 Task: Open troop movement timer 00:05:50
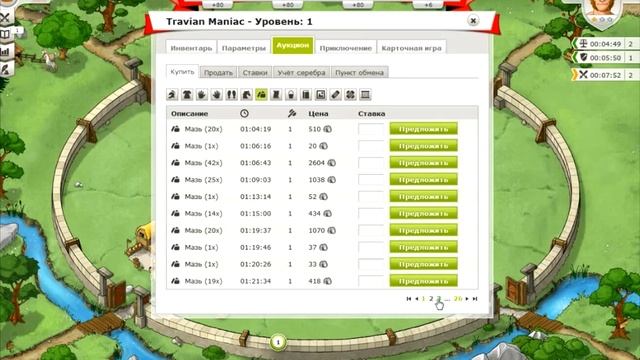tap(606, 58)
